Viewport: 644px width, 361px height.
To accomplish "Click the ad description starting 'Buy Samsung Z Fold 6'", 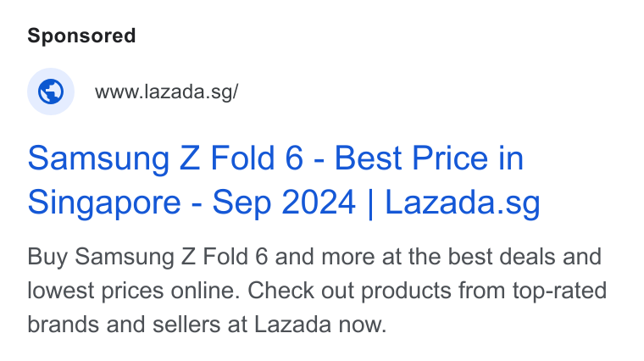I will [x=317, y=291].
